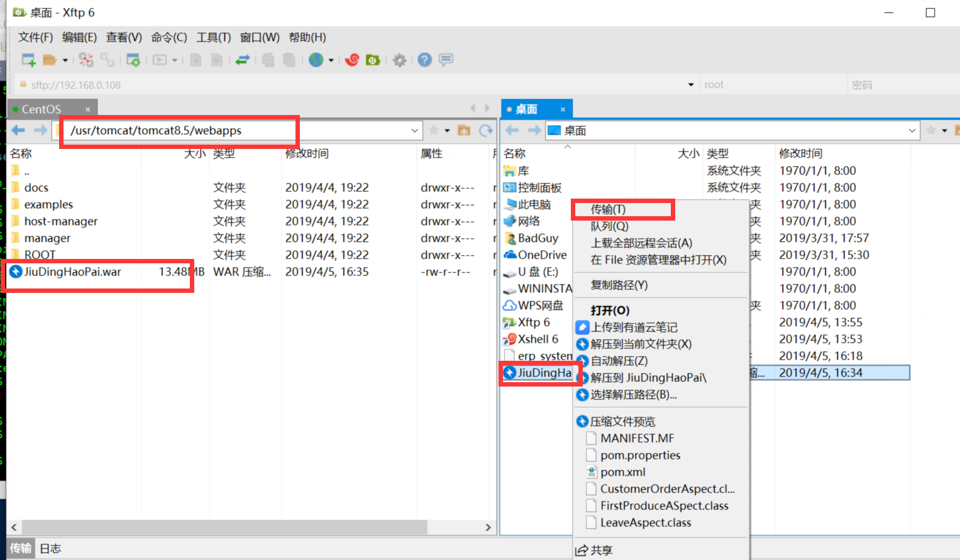Refresh the remote pane listing
The width and height of the screenshot is (960, 560).
point(486,130)
